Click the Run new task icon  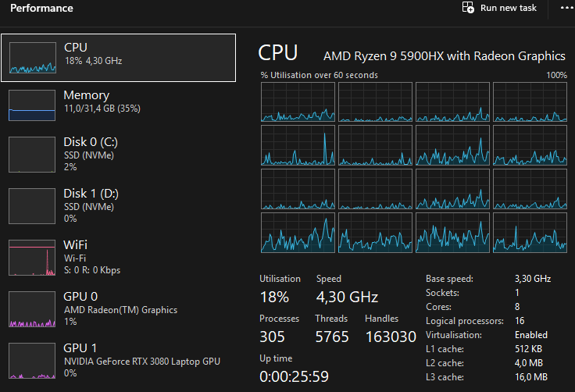468,8
